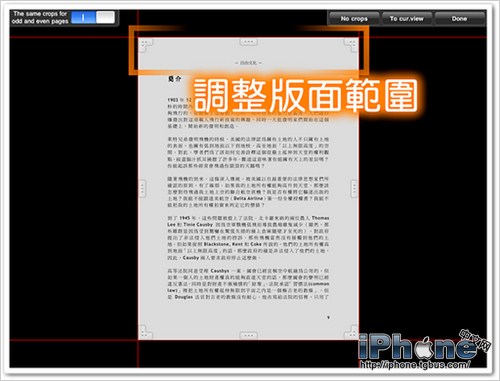500x381 pixels.
Task: Toggle same crops for odd and even pages
Action: [93, 17]
